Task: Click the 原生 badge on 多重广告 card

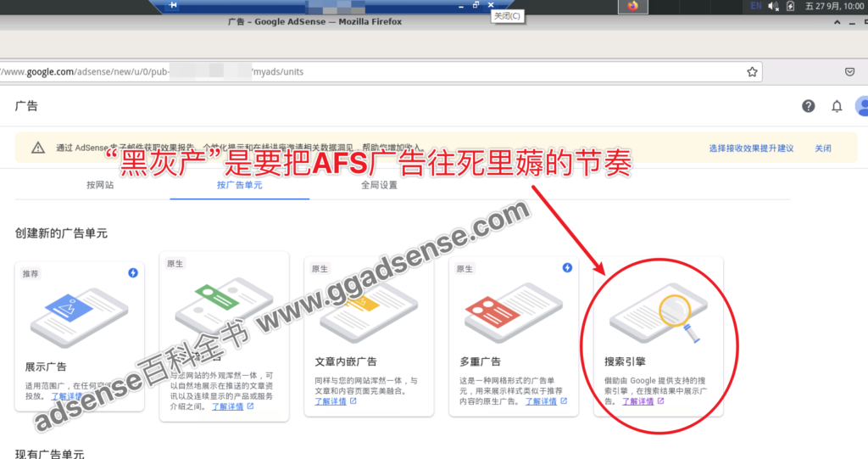Action: tap(465, 269)
